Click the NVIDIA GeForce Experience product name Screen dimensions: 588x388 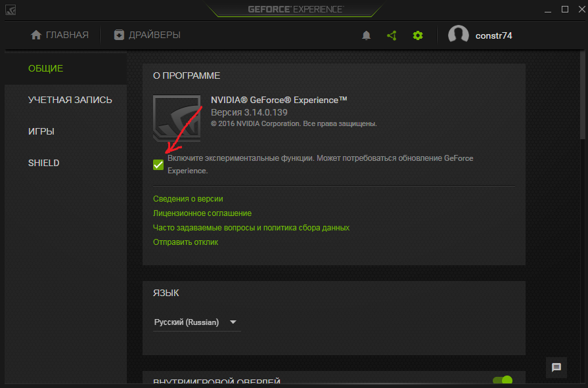coord(279,100)
